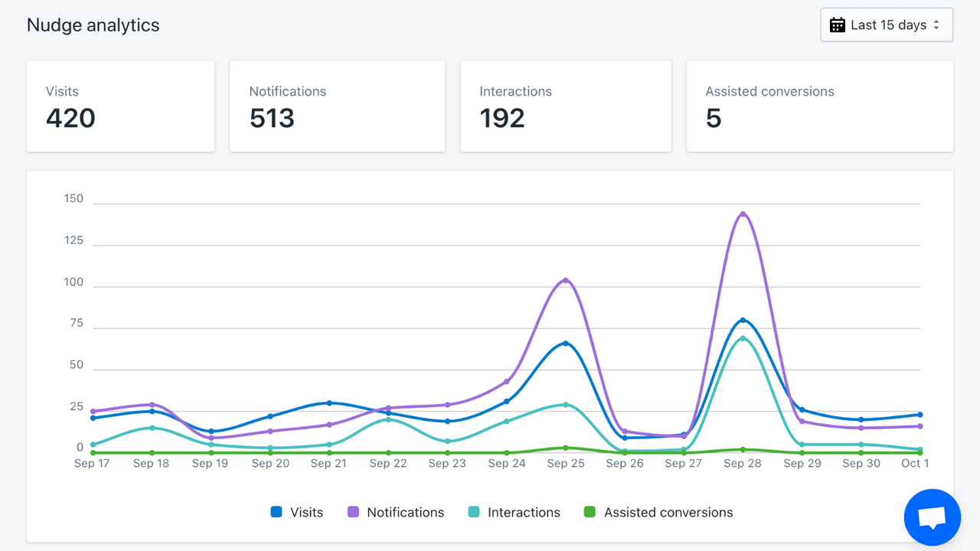Open the chat support bubble icon
This screenshot has height=551, width=980.
pyautogui.click(x=932, y=517)
